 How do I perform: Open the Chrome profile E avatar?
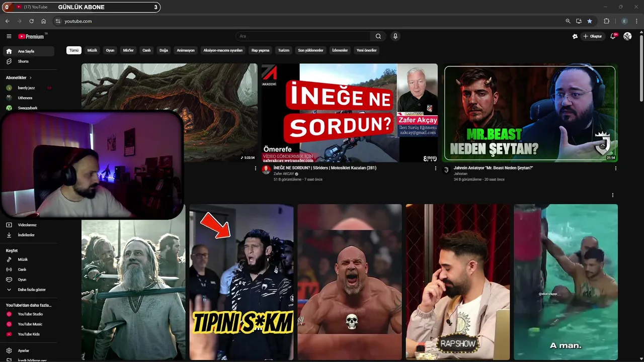(x=624, y=21)
